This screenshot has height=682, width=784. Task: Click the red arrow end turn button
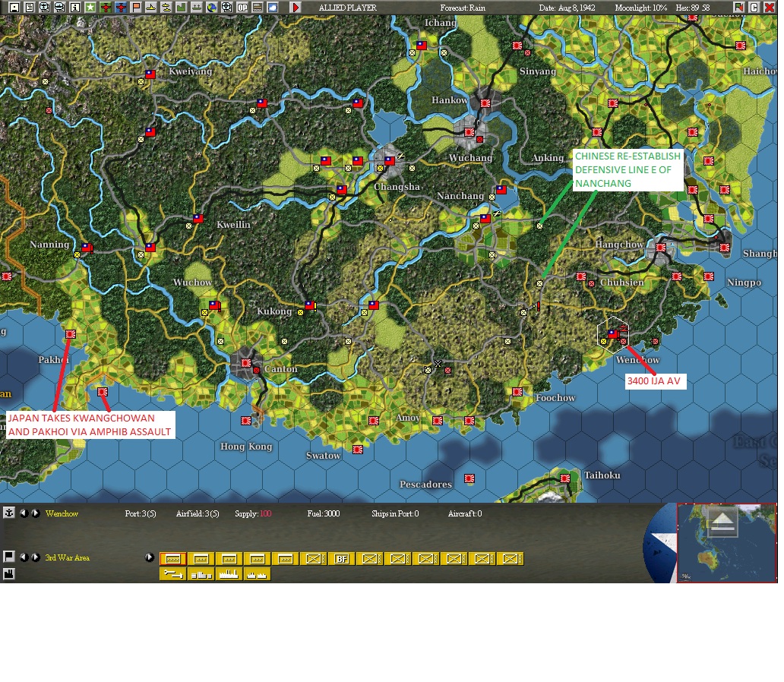tap(296, 8)
